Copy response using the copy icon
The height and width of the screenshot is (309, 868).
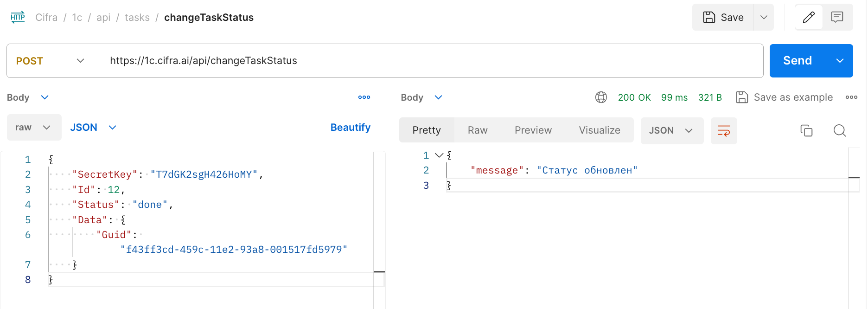[x=806, y=131]
